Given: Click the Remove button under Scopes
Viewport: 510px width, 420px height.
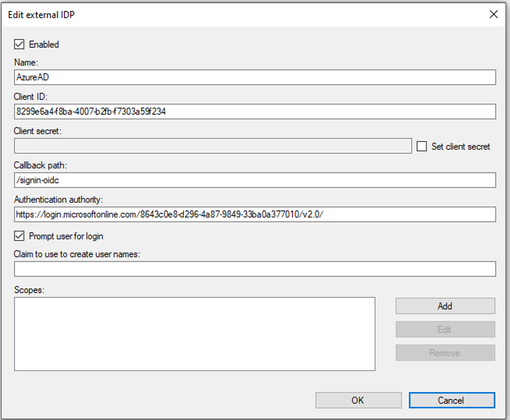Looking at the screenshot, I should point(445,353).
